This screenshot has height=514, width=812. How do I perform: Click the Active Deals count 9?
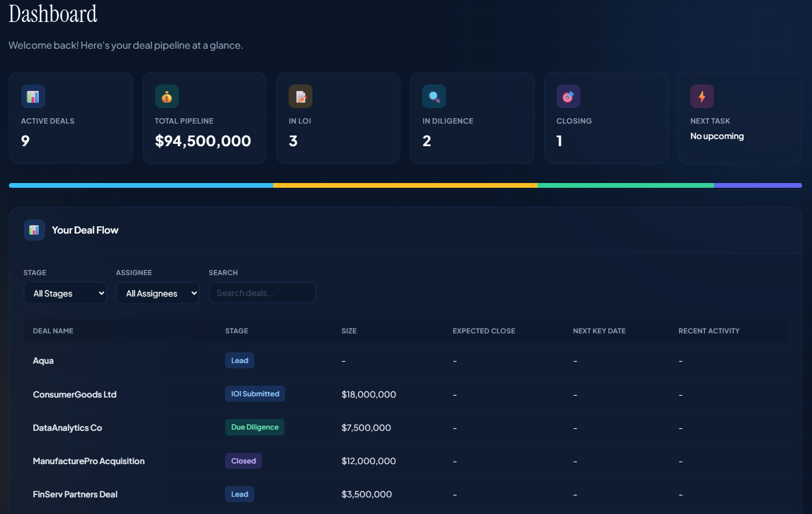(x=26, y=141)
